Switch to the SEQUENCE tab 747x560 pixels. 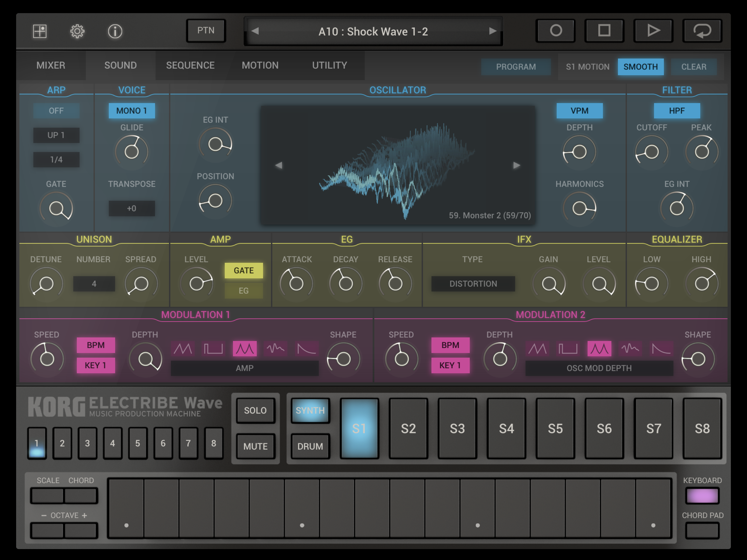tap(191, 65)
